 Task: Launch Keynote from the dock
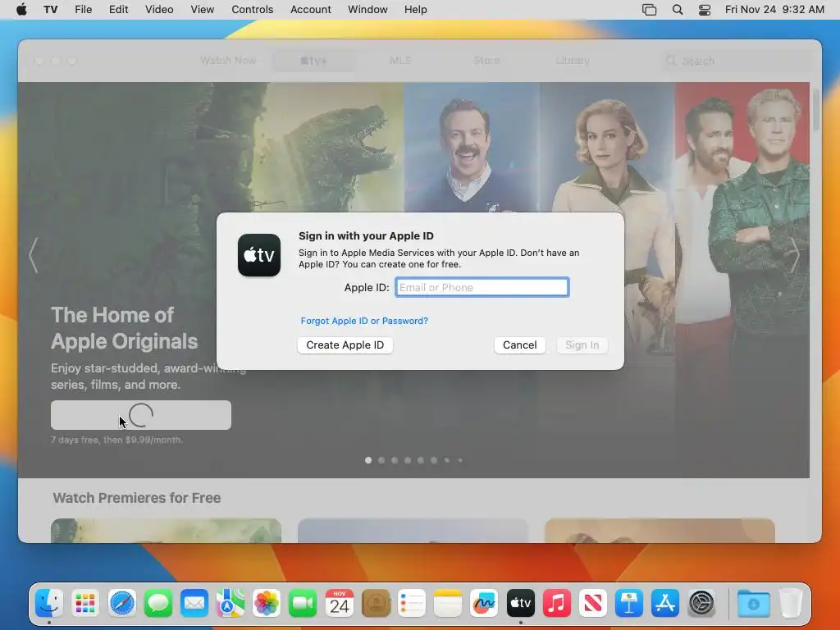[x=629, y=603]
